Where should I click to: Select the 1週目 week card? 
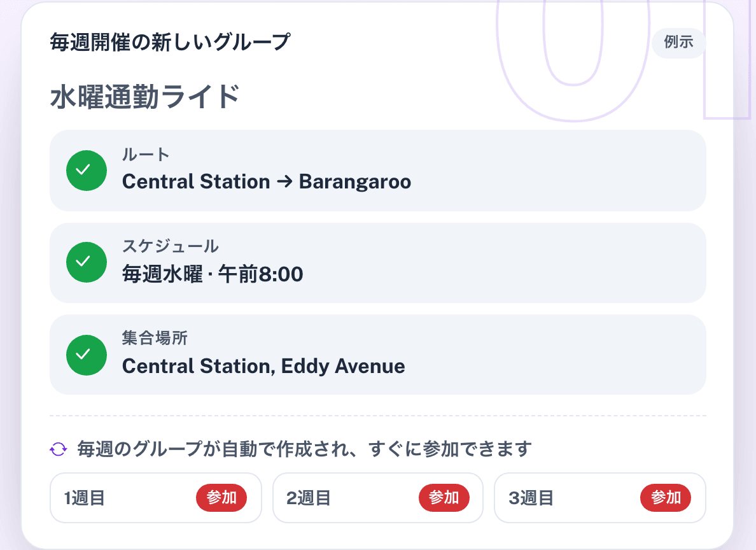tap(156, 498)
